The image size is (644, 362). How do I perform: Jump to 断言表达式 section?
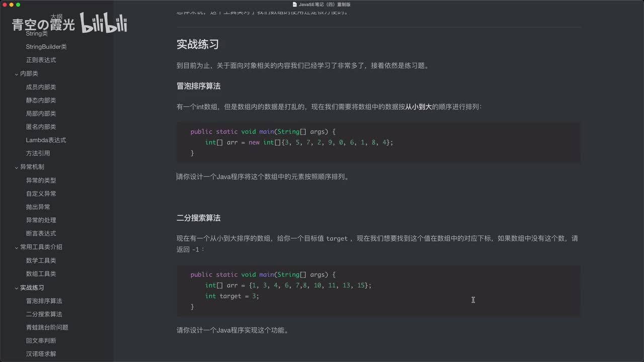41,233
